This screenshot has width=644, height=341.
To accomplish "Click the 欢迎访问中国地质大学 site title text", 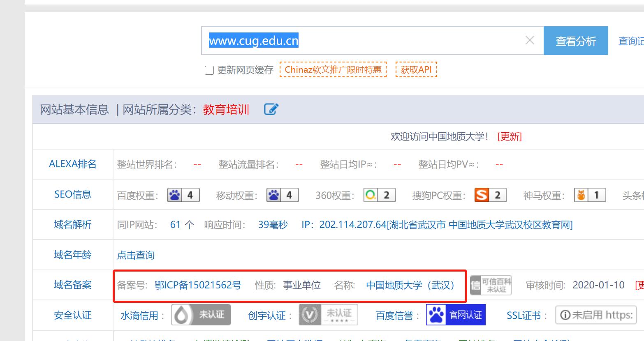I will [440, 136].
